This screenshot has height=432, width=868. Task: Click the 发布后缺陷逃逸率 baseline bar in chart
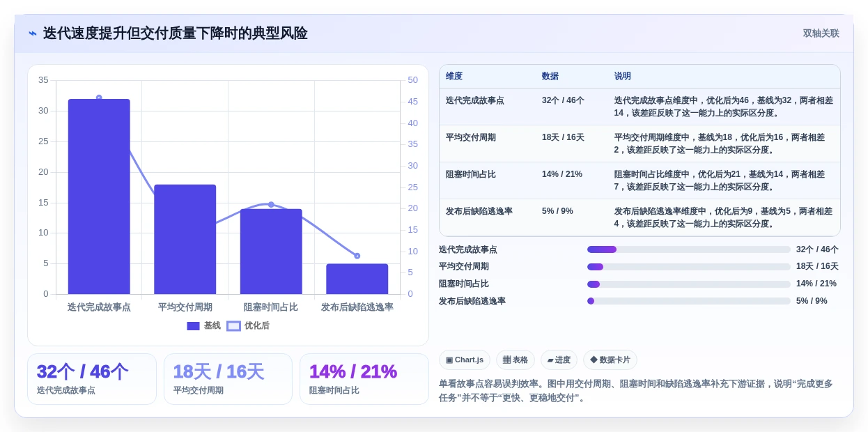(357, 279)
